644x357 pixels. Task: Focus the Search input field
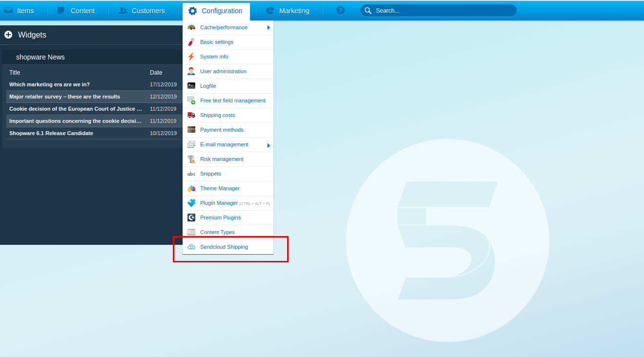point(438,11)
